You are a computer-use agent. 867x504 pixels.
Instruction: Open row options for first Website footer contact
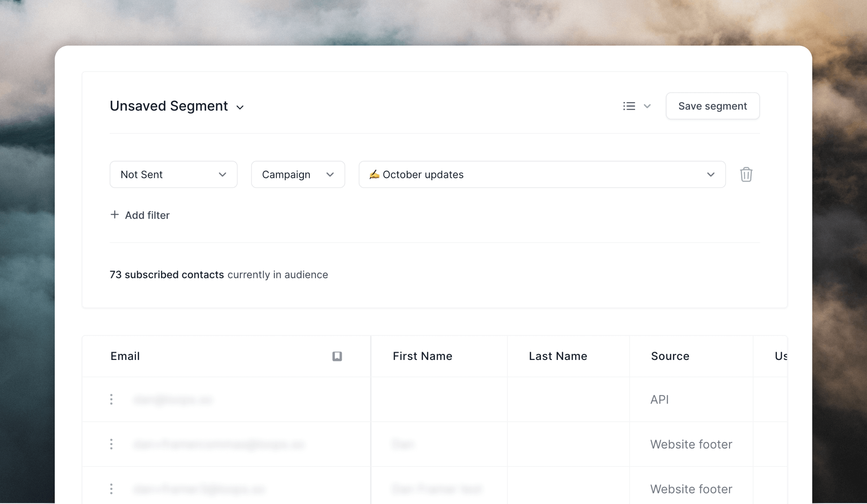coord(111,444)
